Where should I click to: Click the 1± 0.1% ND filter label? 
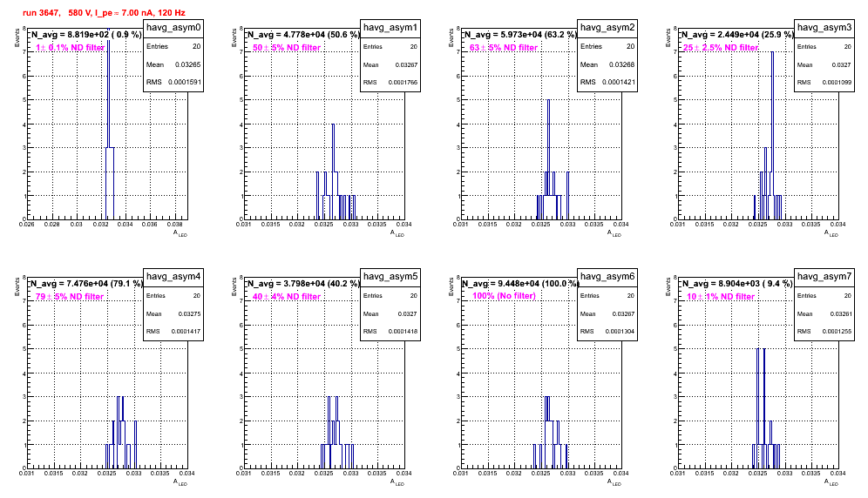[71, 48]
